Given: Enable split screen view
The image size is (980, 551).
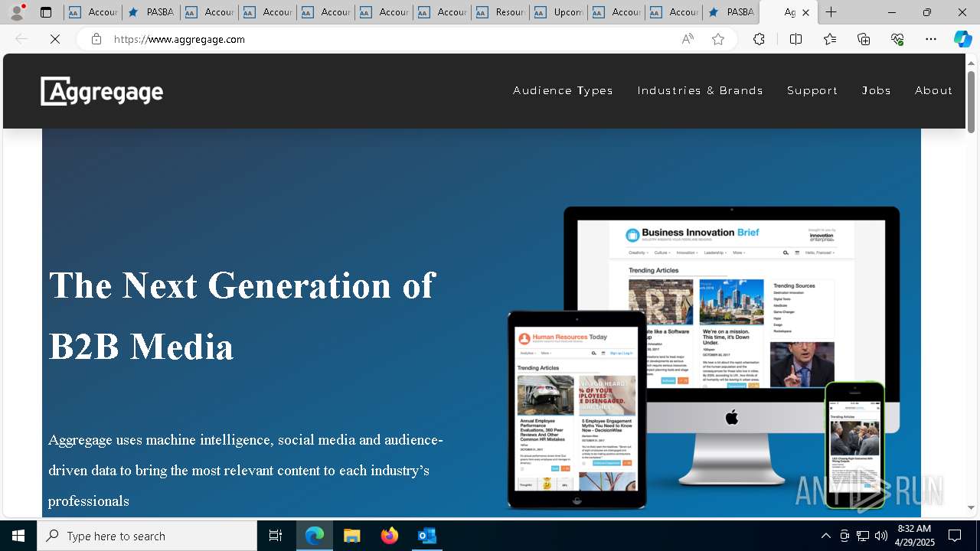Looking at the screenshot, I should click(795, 39).
